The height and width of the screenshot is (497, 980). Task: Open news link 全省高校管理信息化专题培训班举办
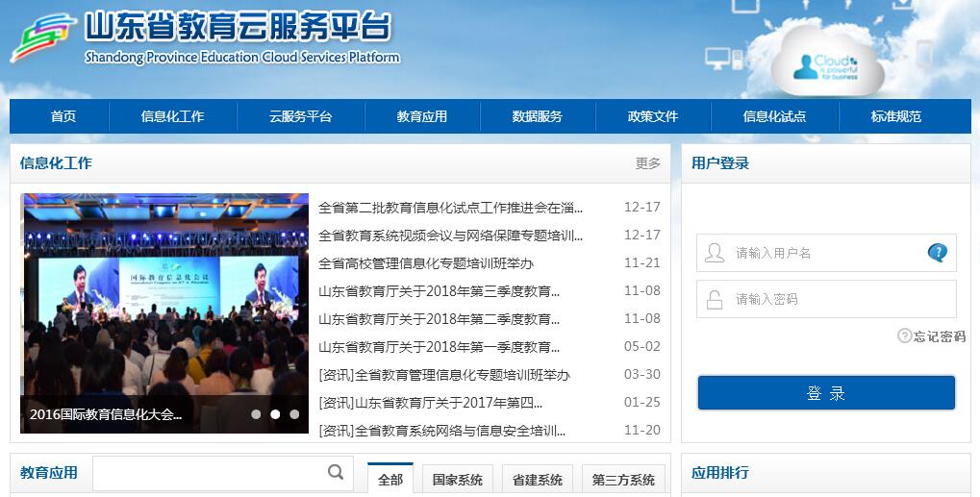[x=425, y=262]
